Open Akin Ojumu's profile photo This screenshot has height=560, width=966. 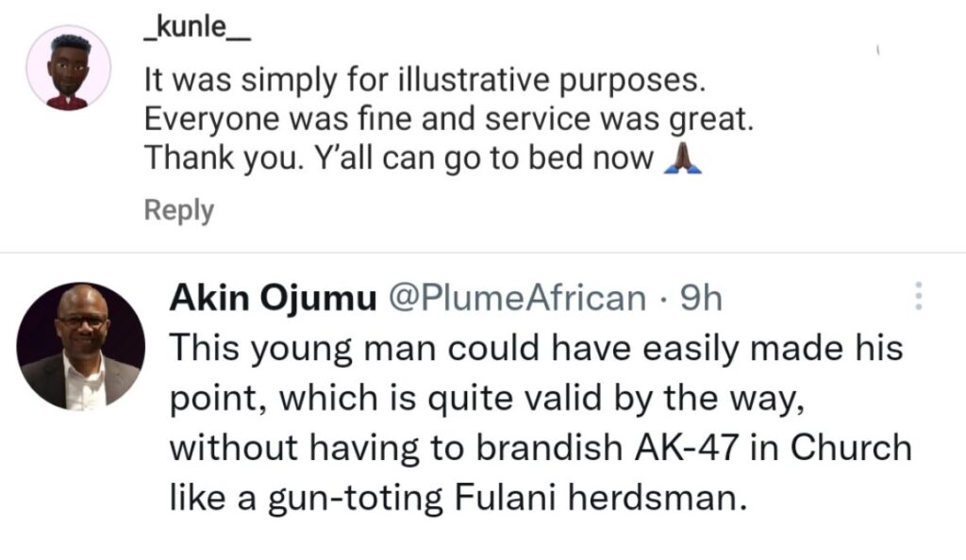coord(82,345)
